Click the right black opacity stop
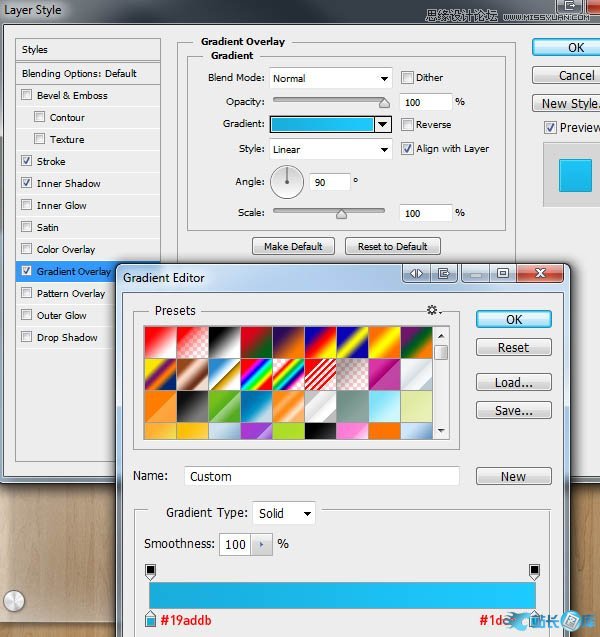 (534, 571)
